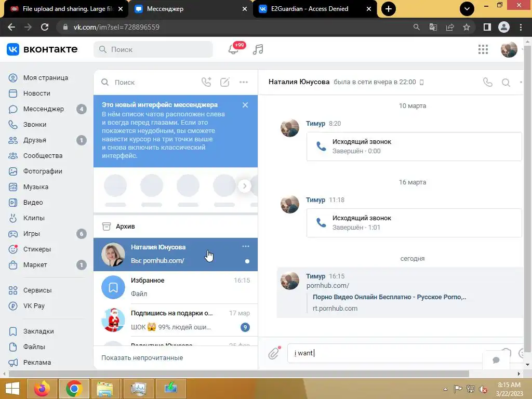The width and height of the screenshot is (532, 399).
Task: Click the Видео sidebar icon
Action: 13,203
